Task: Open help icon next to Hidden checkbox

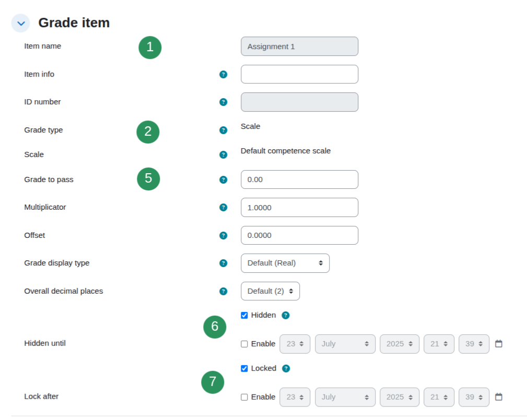Action: (x=285, y=315)
